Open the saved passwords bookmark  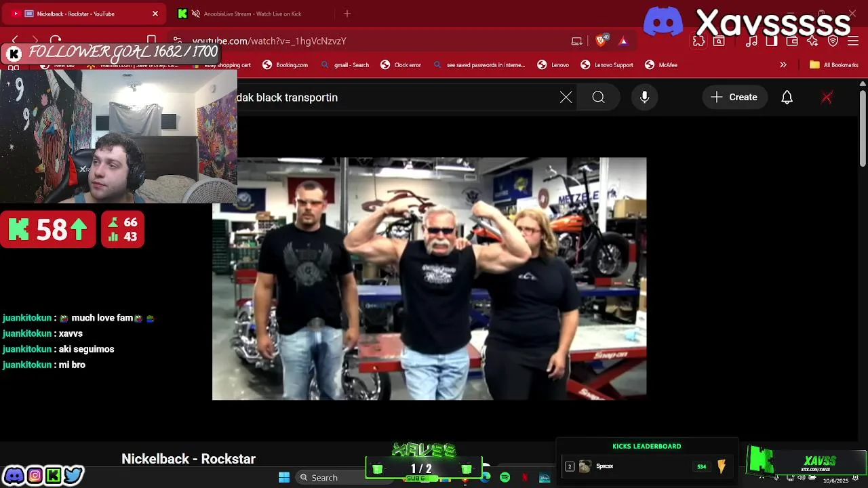pyautogui.click(x=479, y=65)
